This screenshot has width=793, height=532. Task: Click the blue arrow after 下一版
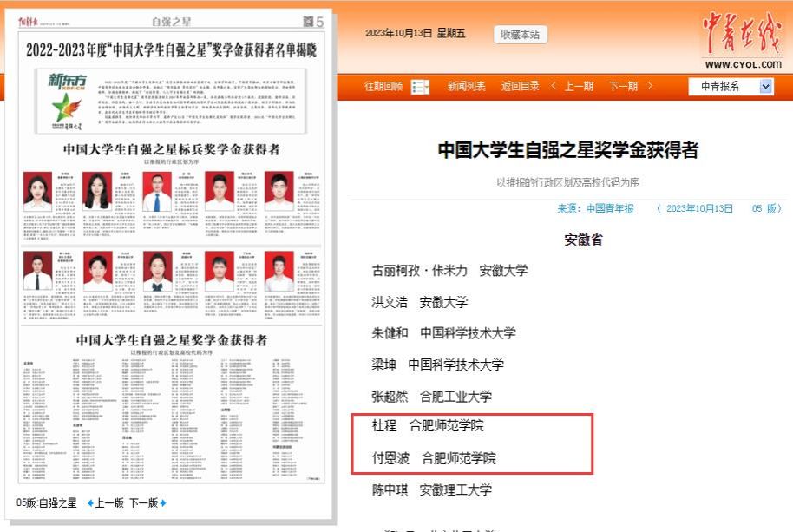[x=163, y=503]
